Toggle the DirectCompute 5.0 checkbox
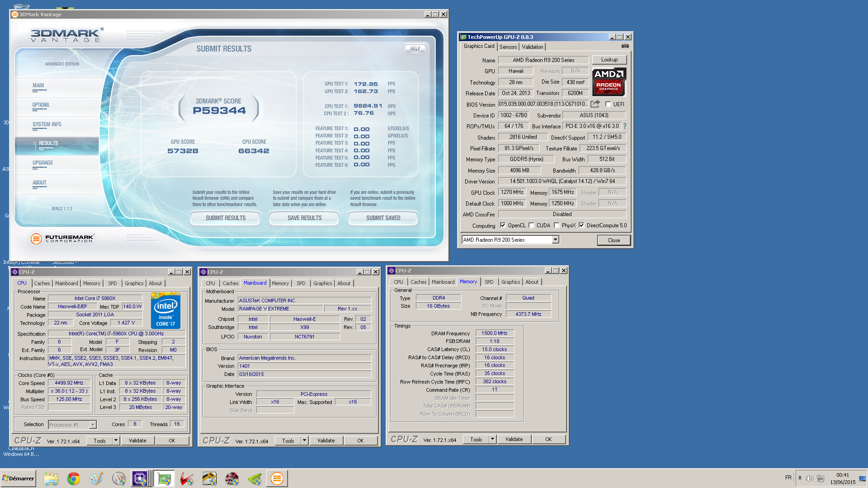 click(581, 225)
